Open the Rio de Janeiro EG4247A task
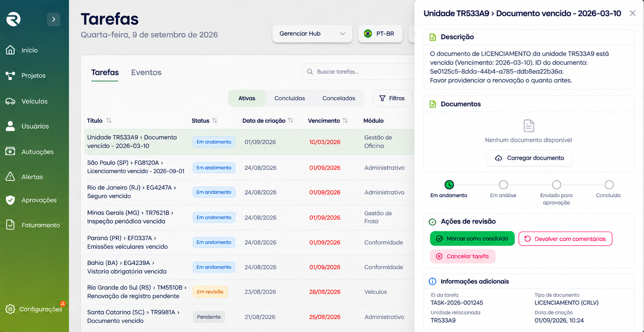This screenshot has height=332, width=644. (249, 192)
